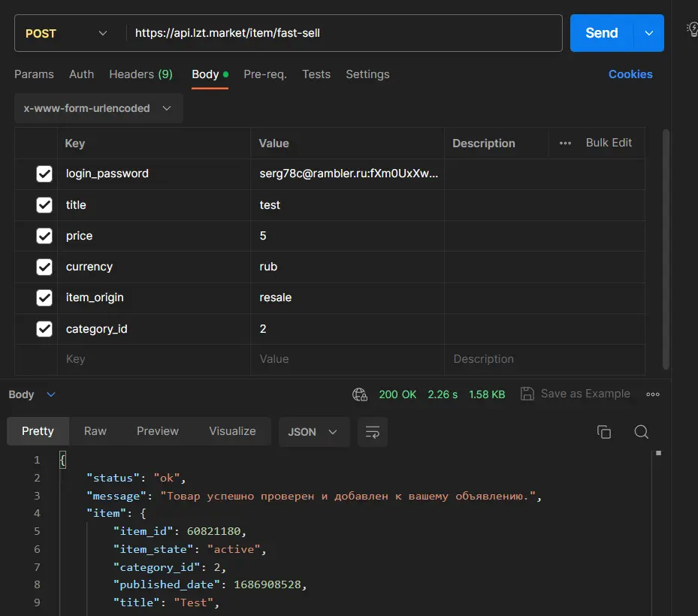
Task: Toggle the word wrap lines icon
Action: 372,432
